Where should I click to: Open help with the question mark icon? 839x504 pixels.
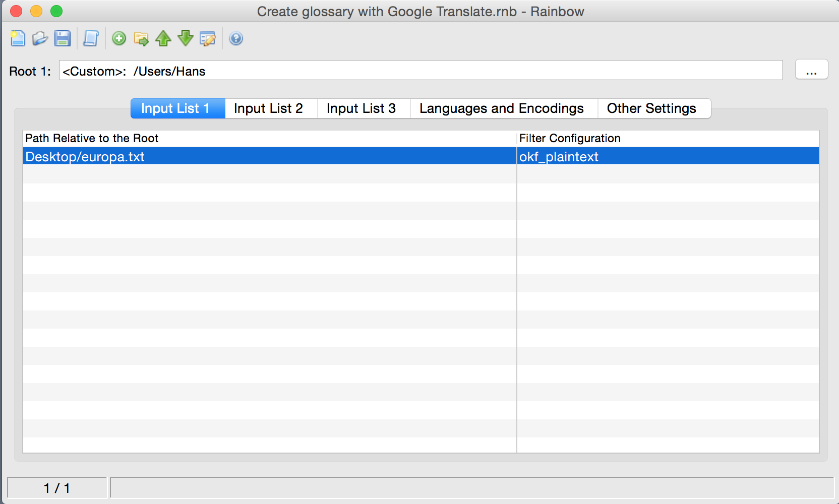click(x=236, y=39)
